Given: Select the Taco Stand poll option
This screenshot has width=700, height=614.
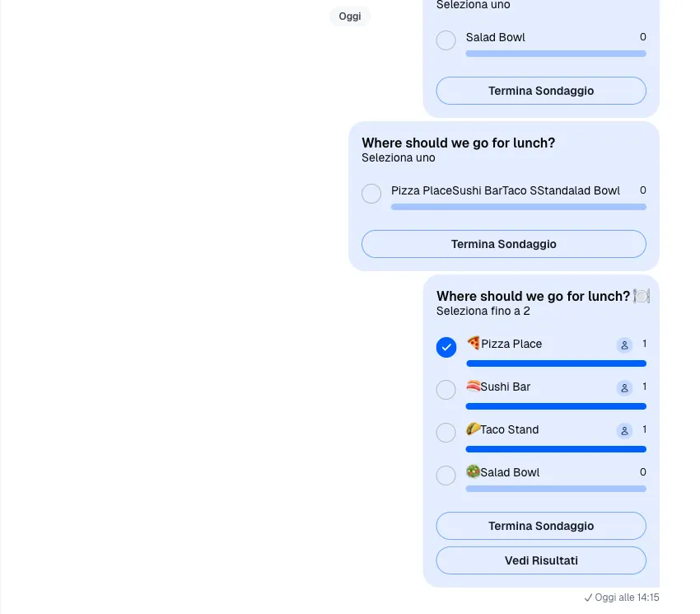Looking at the screenshot, I should 446,433.
